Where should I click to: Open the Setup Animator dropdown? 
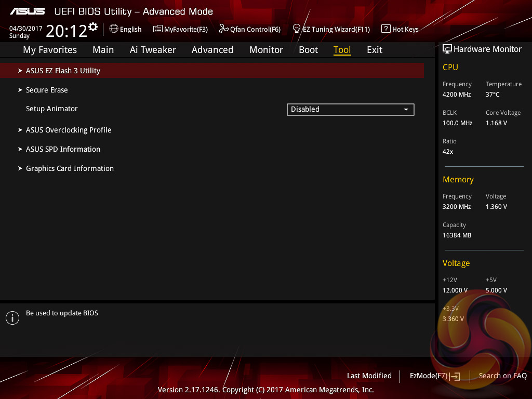tap(351, 109)
